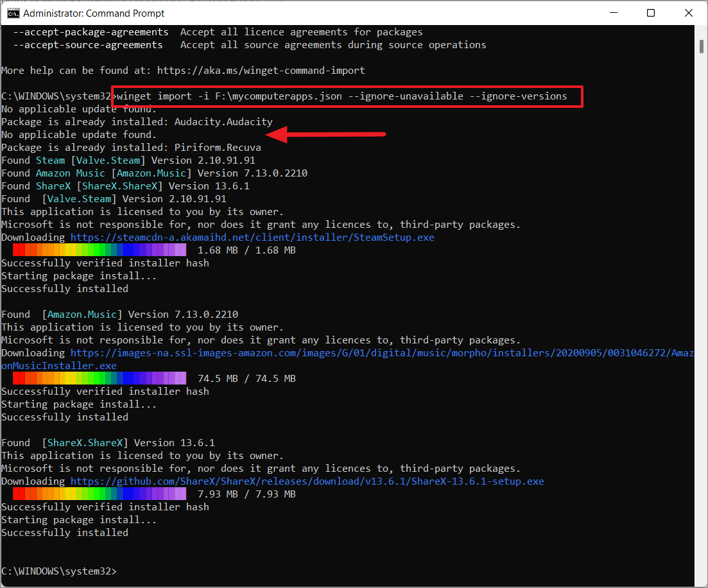Click the Command Prompt icon in title bar

12,13
